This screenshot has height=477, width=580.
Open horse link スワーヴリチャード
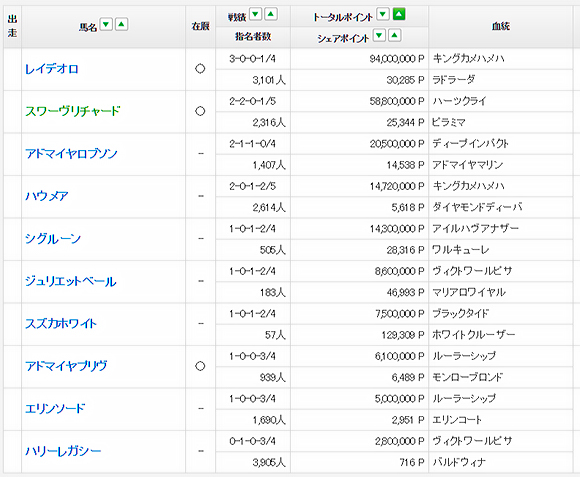[x=72, y=111]
